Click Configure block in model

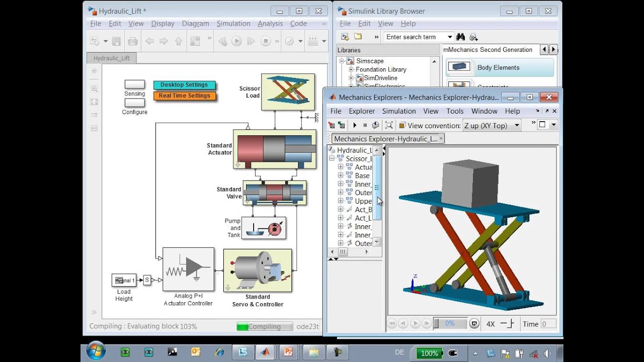click(134, 103)
